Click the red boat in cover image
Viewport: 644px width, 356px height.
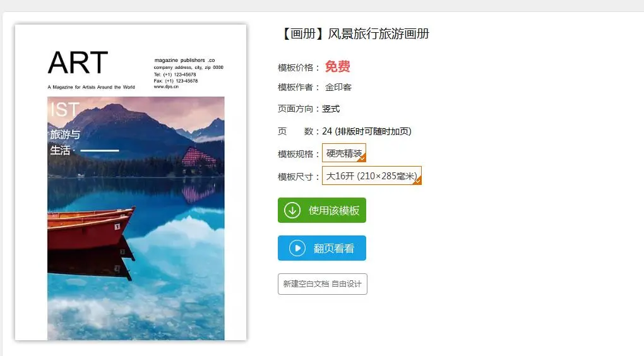[90, 228]
